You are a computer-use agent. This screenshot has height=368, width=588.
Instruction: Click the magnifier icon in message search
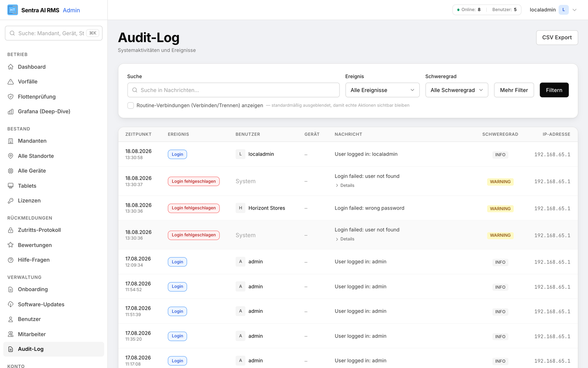coord(135,90)
